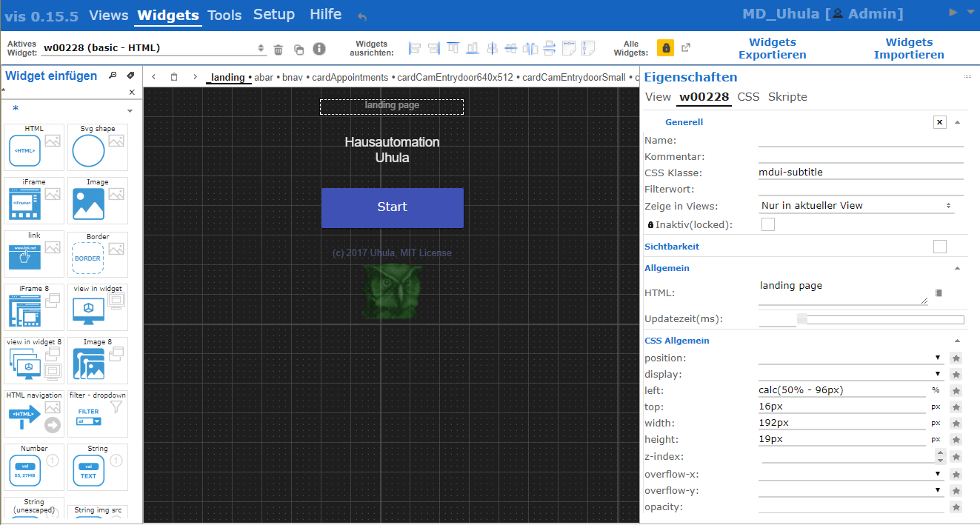Open widget info icon
Viewport: 980px width, 525px height.
click(x=319, y=49)
